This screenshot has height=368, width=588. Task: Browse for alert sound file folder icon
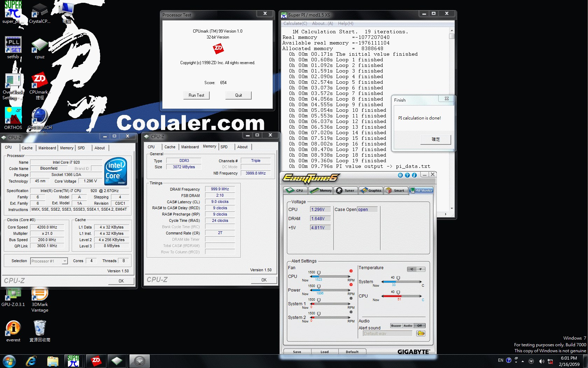pos(421,333)
